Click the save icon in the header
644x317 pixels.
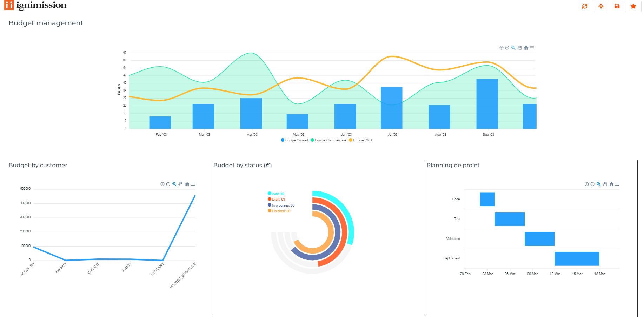[x=617, y=6]
